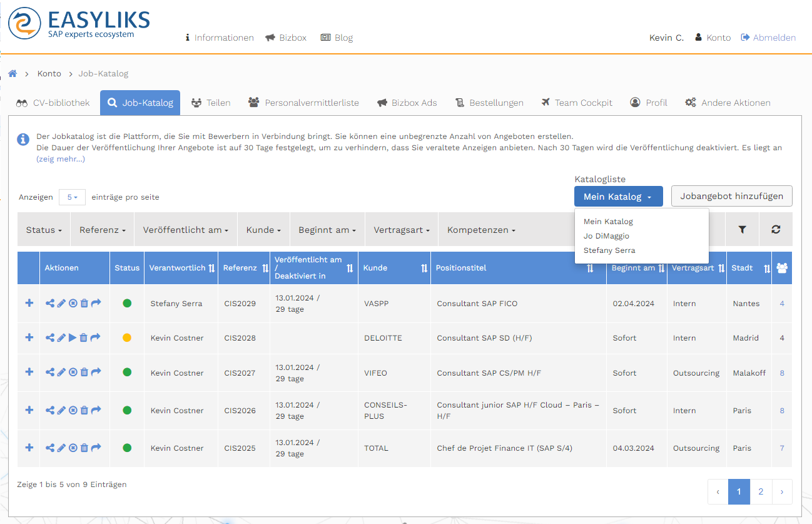Go to page 2 of the results
812x524 pixels.
(761, 492)
